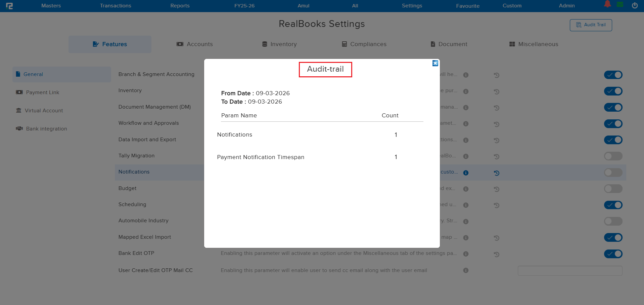Image resolution: width=644 pixels, height=305 pixels.
Task: Click the Audit Trail button
Action: tap(590, 25)
